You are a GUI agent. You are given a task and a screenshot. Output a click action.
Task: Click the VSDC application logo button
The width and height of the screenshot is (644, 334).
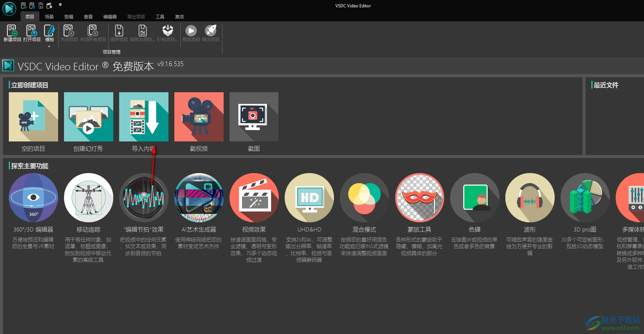(x=9, y=8)
